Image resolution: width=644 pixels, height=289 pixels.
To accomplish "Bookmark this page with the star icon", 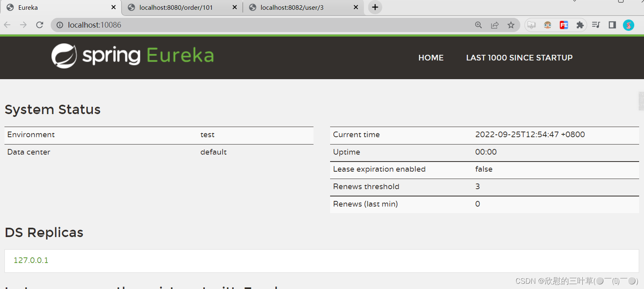I will (511, 25).
